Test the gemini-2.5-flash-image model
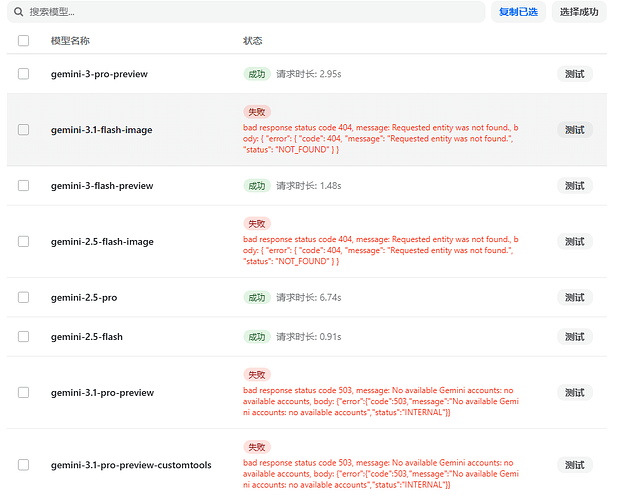This screenshot has width=620, height=500. (575, 242)
